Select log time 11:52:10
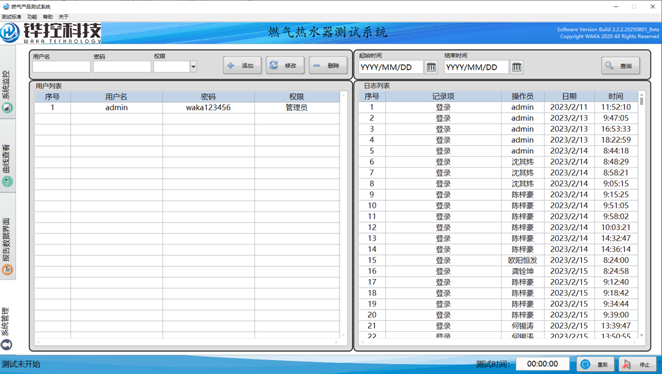This screenshot has width=662, height=374. coord(616,107)
